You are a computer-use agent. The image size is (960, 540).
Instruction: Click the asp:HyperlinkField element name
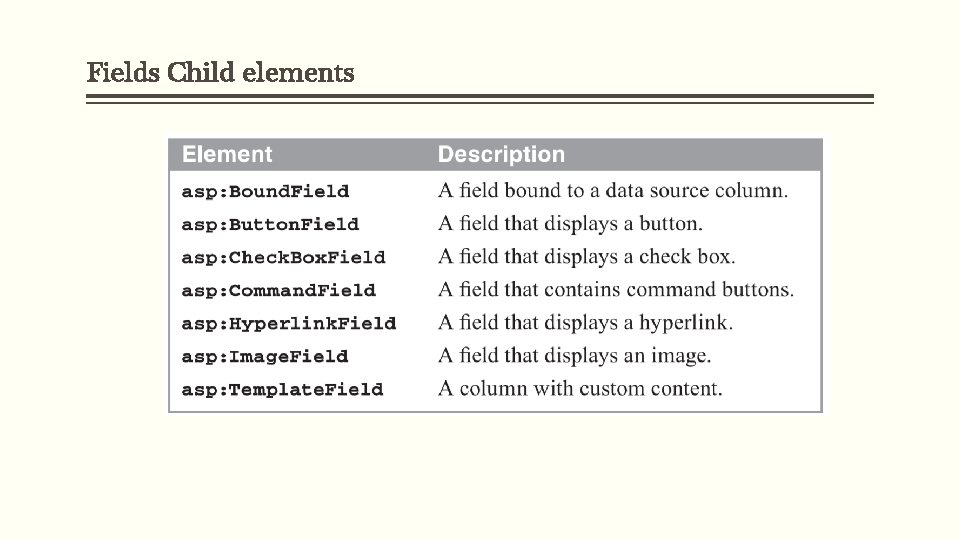pos(288,323)
